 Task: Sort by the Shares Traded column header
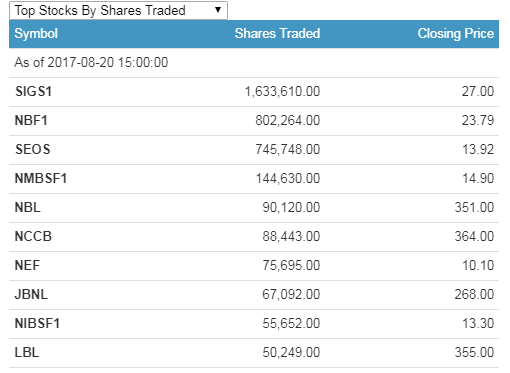pos(277,33)
